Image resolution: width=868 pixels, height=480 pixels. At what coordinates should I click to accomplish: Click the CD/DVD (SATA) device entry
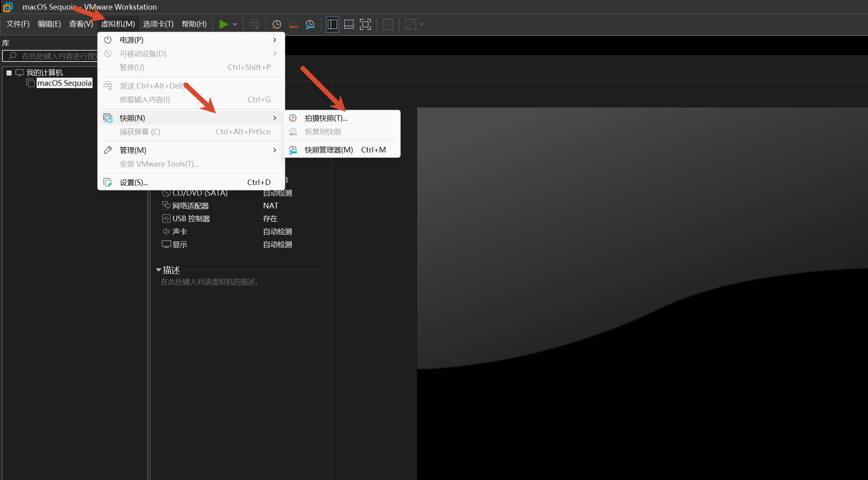200,193
